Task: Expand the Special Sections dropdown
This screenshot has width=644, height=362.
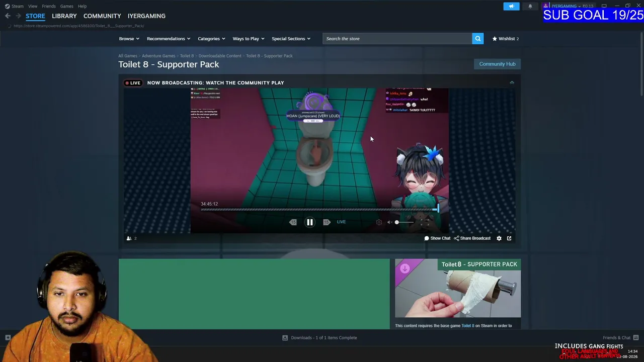Action: click(291, 39)
